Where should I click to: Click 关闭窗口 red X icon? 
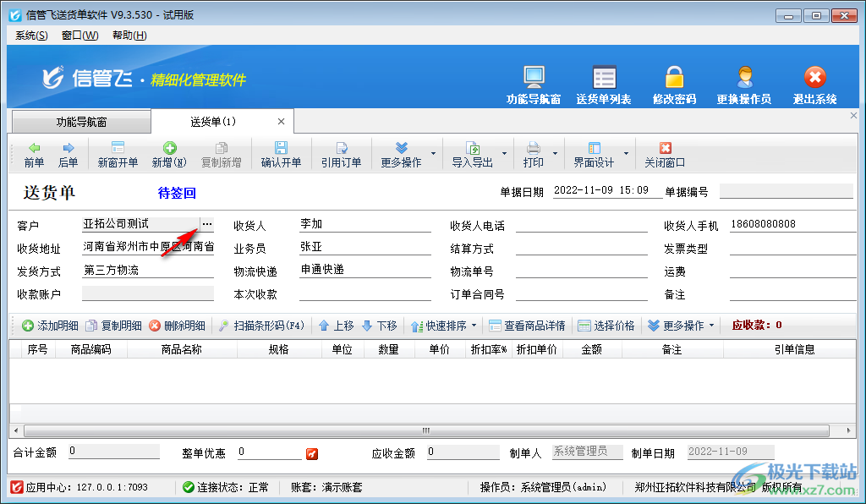665,155
